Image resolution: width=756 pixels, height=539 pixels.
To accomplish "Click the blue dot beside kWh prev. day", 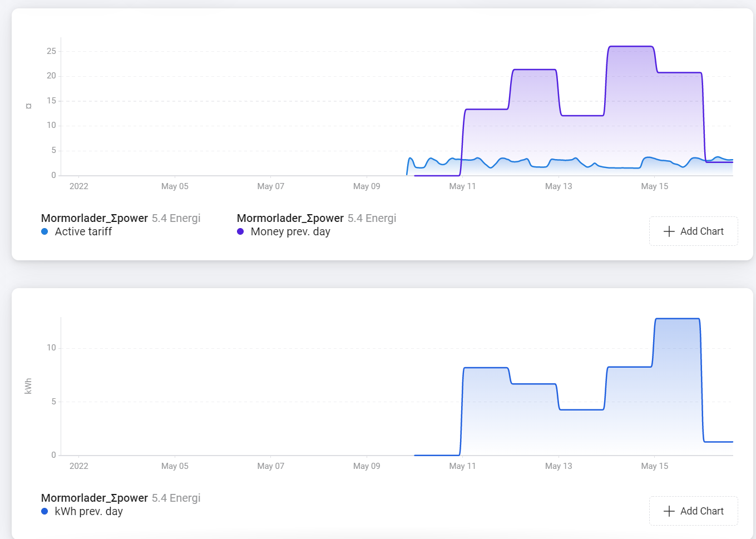I will pyautogui.click(x=45, y=512).
